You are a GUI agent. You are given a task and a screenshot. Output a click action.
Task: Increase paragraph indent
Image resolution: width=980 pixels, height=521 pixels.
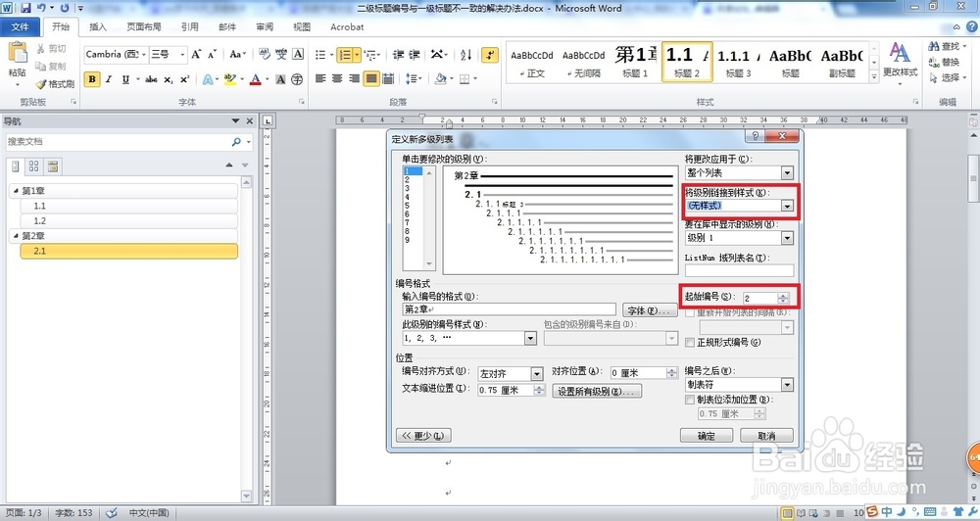pyautogui.click(x=415, y=55)
